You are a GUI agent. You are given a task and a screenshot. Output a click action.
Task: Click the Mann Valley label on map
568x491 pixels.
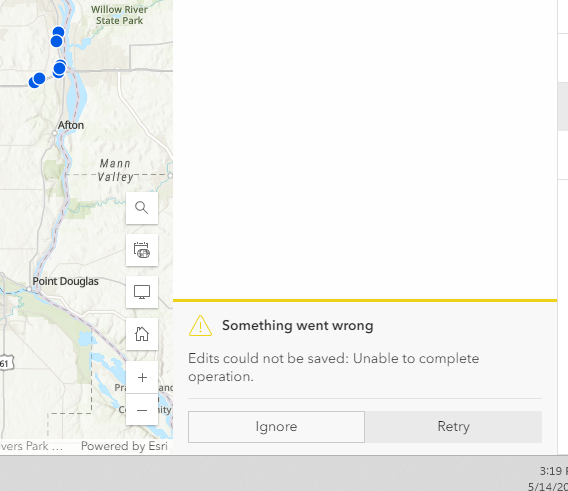[115, 170]
